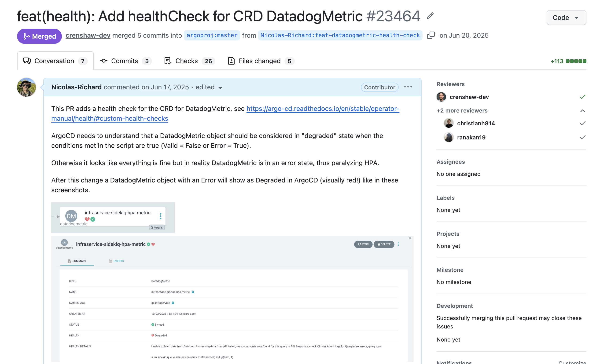611x364 pixels.
Task: Click the DM avatar in node screenshot
Action: pos(71,216)
